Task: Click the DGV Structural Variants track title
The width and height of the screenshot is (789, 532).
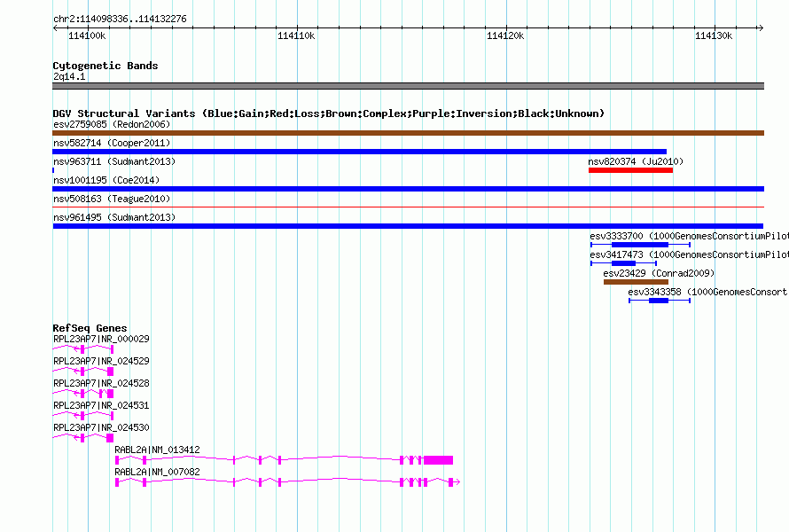Action: coord(328,113)
